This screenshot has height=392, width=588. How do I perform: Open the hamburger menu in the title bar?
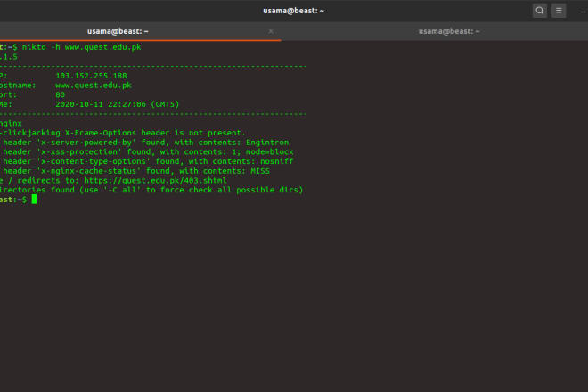[x=559, y=11]
